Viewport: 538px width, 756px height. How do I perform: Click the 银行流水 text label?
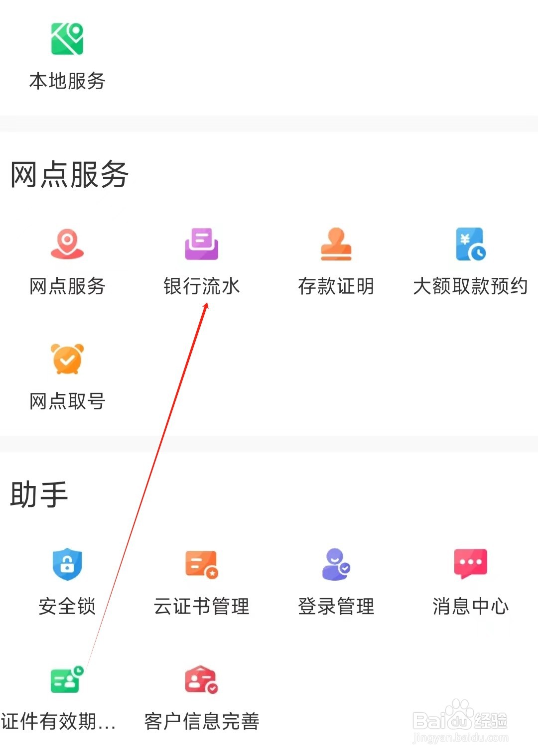(x=202, y=286)
